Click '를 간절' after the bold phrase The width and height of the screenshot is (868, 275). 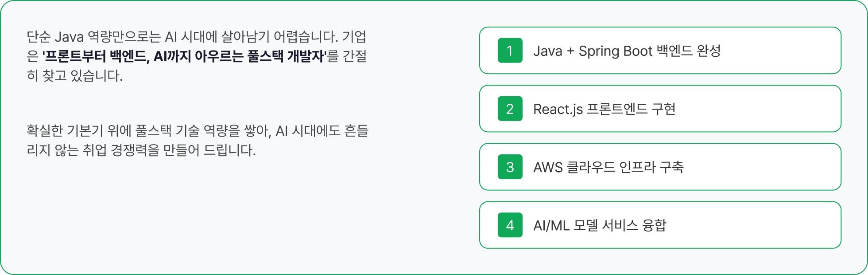(x=347, y=56)
